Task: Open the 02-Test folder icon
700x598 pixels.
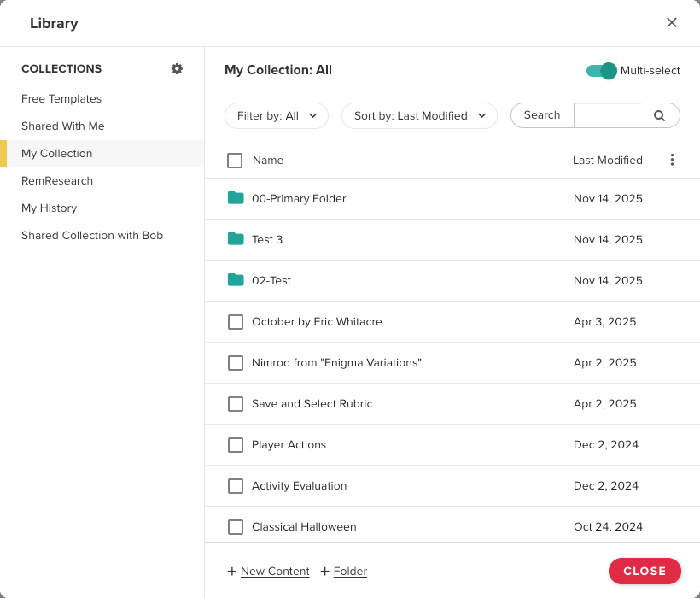Action: click(236, 280)
